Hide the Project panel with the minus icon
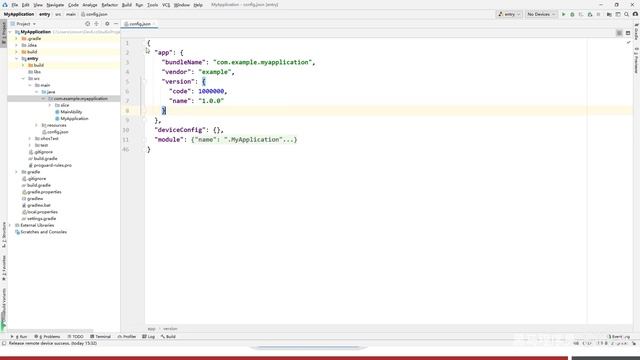This screenshot has height=360, width=640. [116, 24]
